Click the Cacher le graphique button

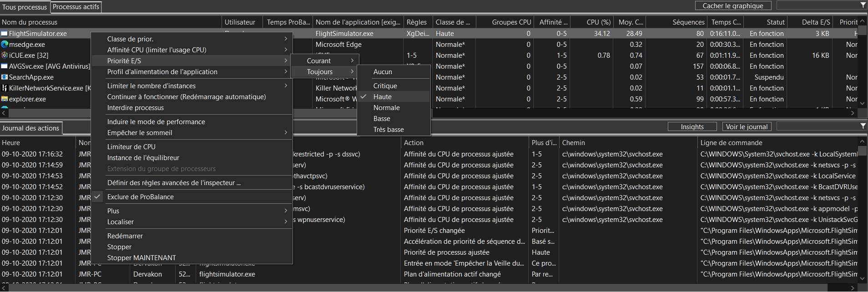pyautogui.click(x=733, y=6)
